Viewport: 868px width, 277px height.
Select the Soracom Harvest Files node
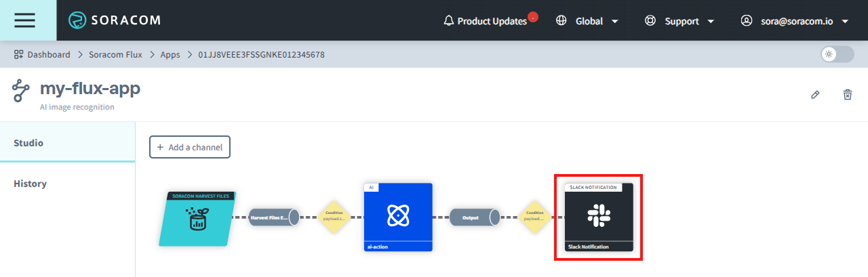(198, 218)
